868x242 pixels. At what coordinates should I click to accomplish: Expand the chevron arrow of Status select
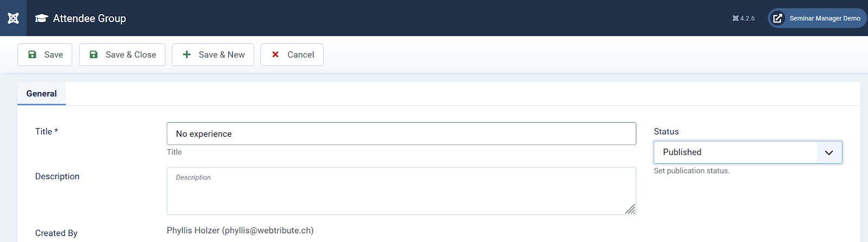click(829, 152)
